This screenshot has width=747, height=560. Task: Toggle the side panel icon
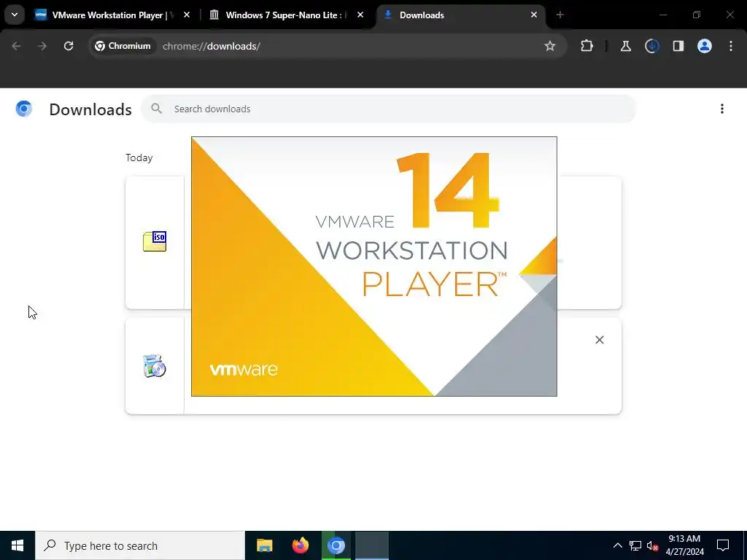coord(678,46)
